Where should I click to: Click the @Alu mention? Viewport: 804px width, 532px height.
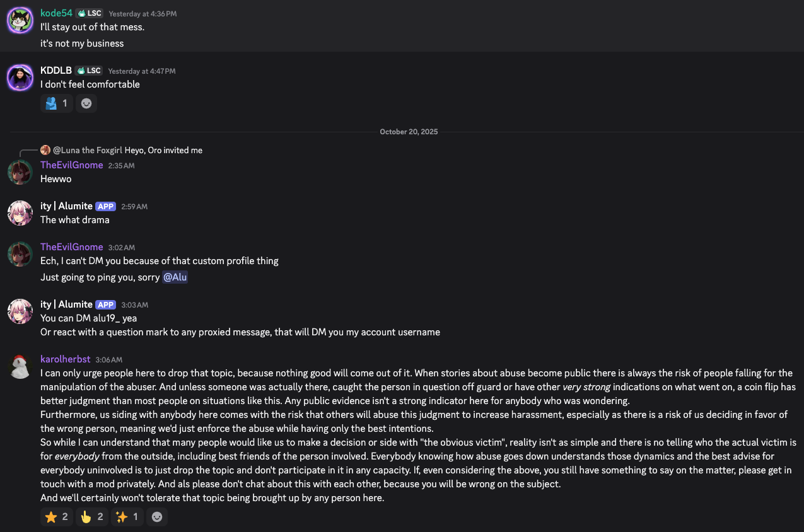click(175, 277)
